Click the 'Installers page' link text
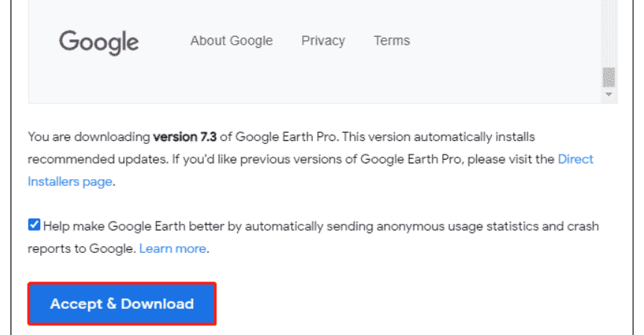Screen dimensions: 644x335 tap(69, 181)
